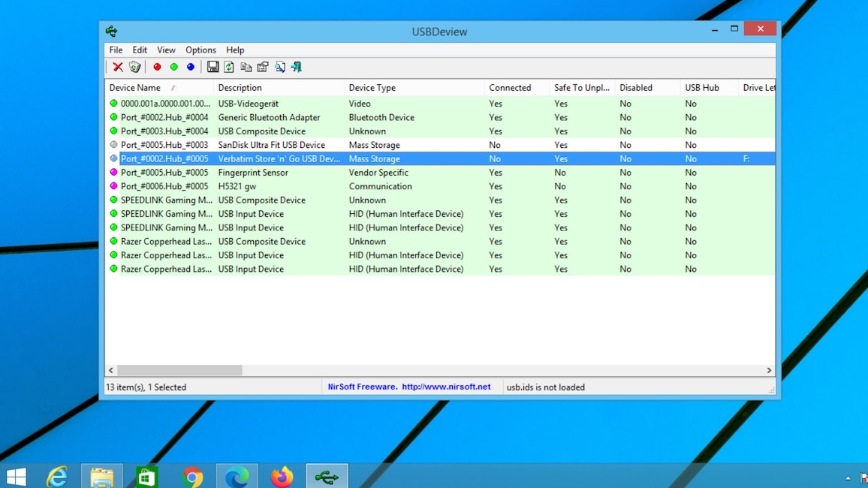
Task: Open the properties toolbar icon
Action: point(263,68)
